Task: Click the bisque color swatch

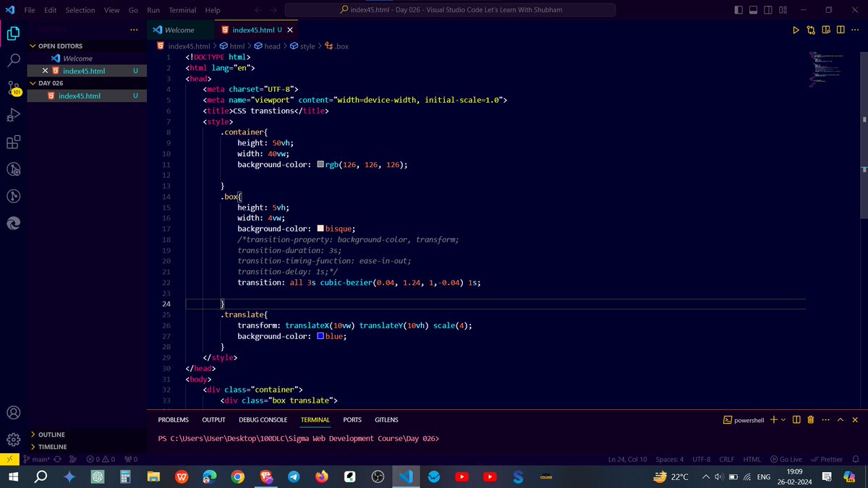Action: click(x=322, y=228)
